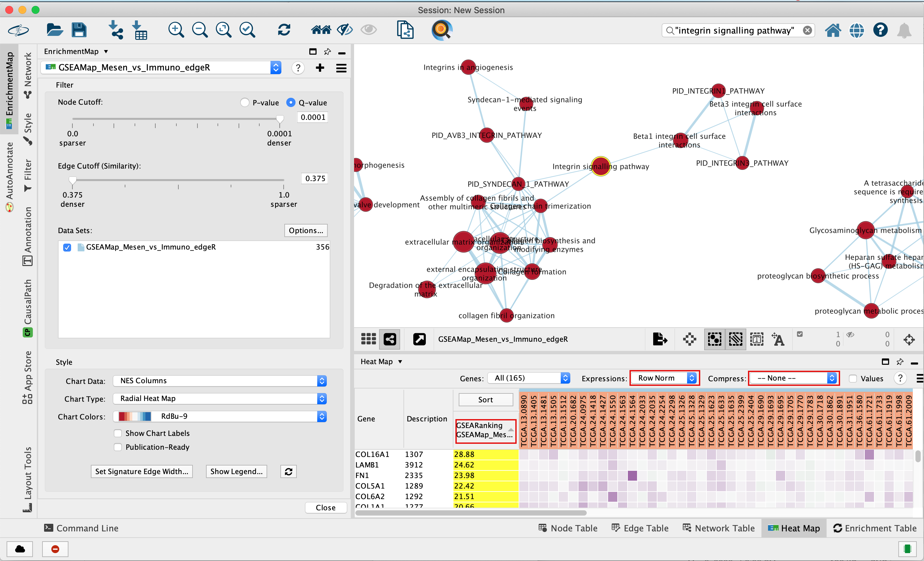This screenshot has width=924, height=561.
Task: Toggle edge selection mode button
Action: tap(735, 339)
